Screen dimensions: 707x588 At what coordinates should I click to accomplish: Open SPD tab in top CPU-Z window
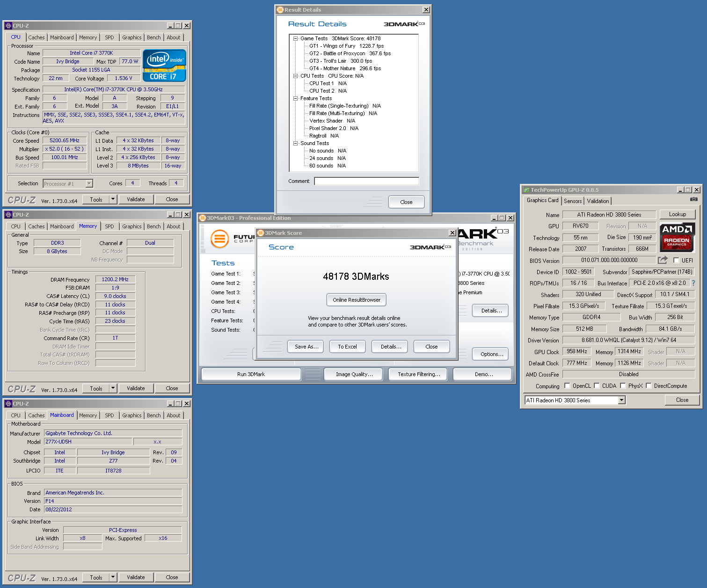pos(109,37)
